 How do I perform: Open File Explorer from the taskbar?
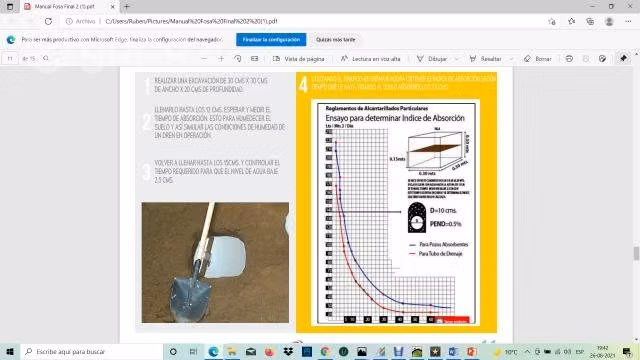click(x=232, y=351)
